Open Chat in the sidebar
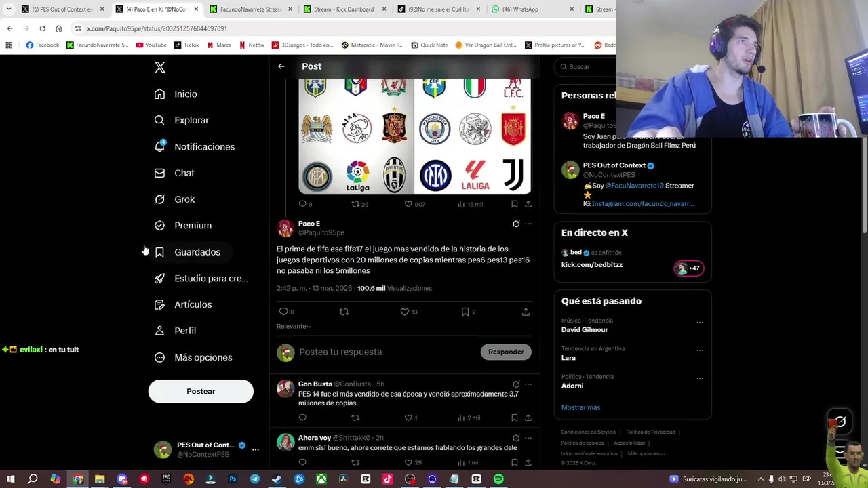This screenshot has height=488, width=868. click(175, 173)
